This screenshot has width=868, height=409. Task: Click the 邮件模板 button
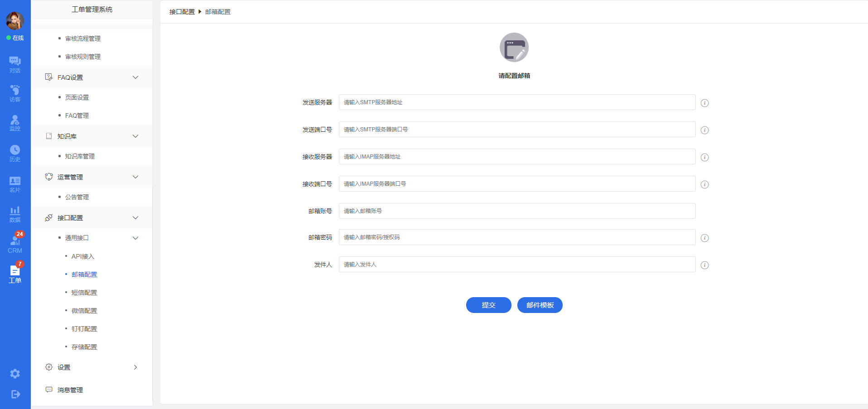click(x=540, y=305)
